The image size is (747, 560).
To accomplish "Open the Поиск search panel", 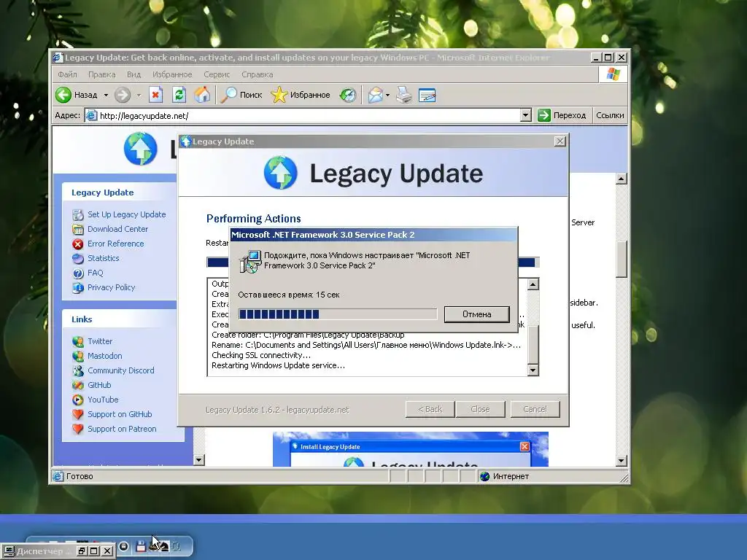I will pyautogui.click(x=241, y=95).
